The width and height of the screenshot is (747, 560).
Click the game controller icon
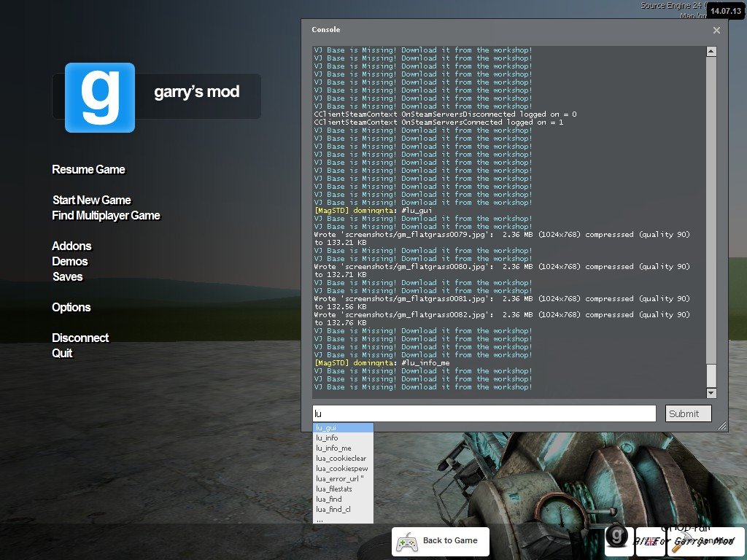pyautogui.click(x=407, y=542)
